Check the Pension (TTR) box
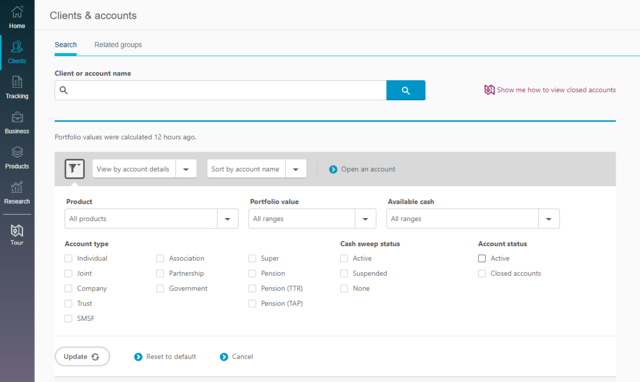The image size is (640, 382). [252, 289]
